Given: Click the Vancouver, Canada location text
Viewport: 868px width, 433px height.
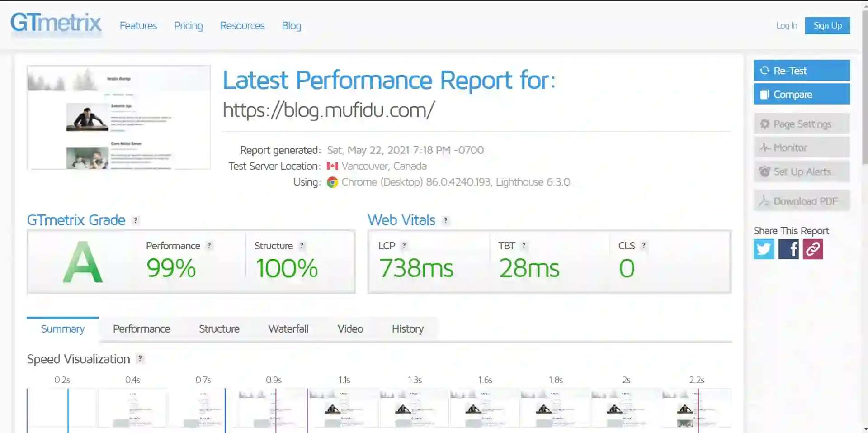Looking at the screenshot, I should pos(384,166).
